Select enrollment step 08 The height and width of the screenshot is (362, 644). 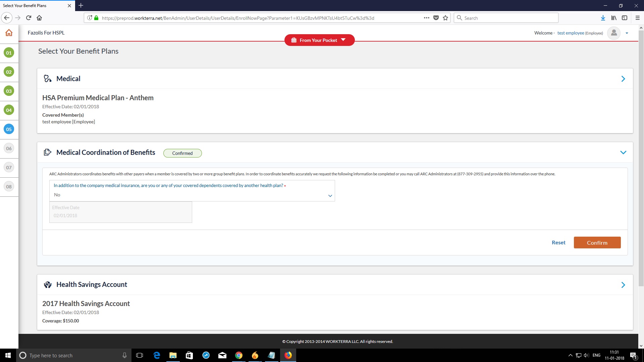point(9,186)
